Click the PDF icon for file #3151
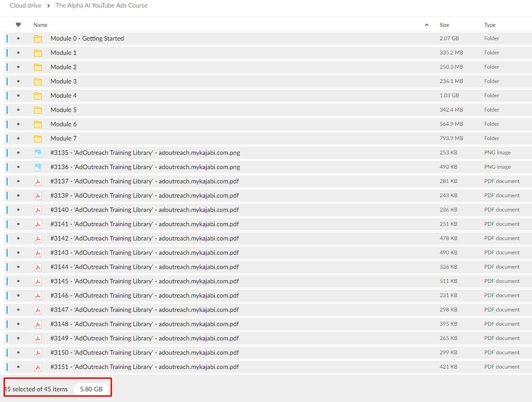The width and height of the screenshot is (532, 402). [x=38, y=367]
